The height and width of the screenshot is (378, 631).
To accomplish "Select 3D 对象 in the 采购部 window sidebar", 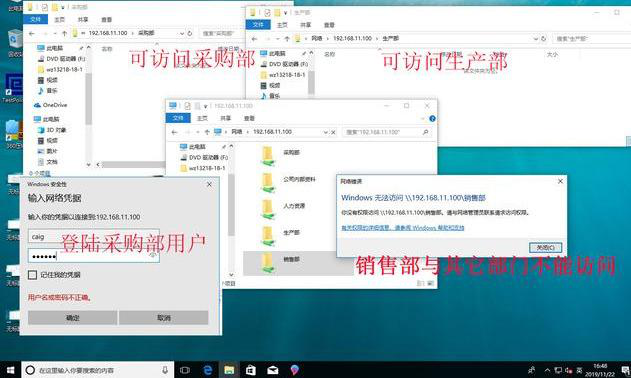I will tap(52, 130).
